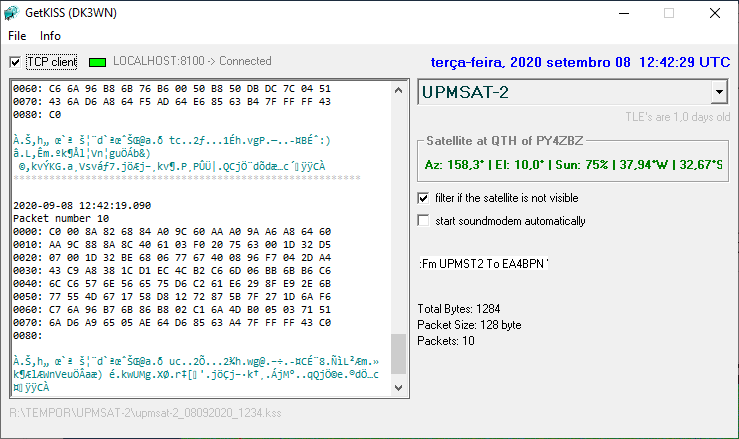This screenshot has height=439, width=739.
Task: Open the UPMSAT-2 satellite dropdown
Action: point(719,92)
